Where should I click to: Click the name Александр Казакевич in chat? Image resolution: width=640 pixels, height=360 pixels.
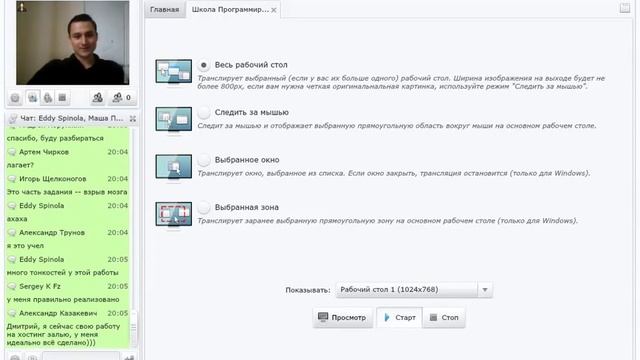pyautogui.click(x=58, y=313)
